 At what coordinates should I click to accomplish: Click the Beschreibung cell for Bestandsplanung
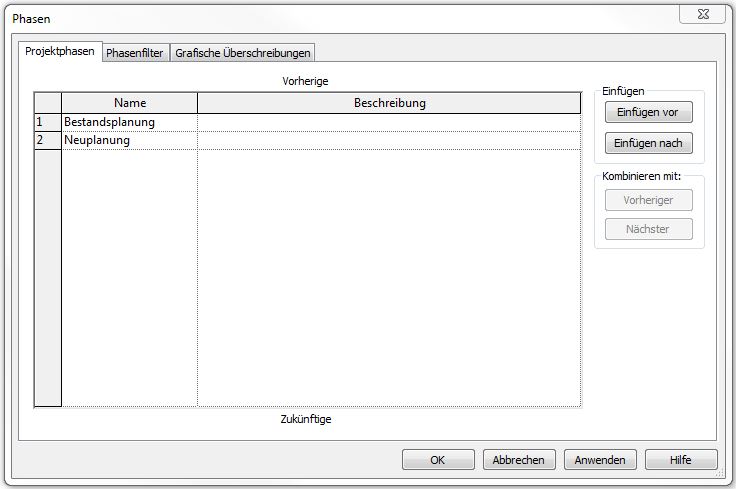click(389, 122)
